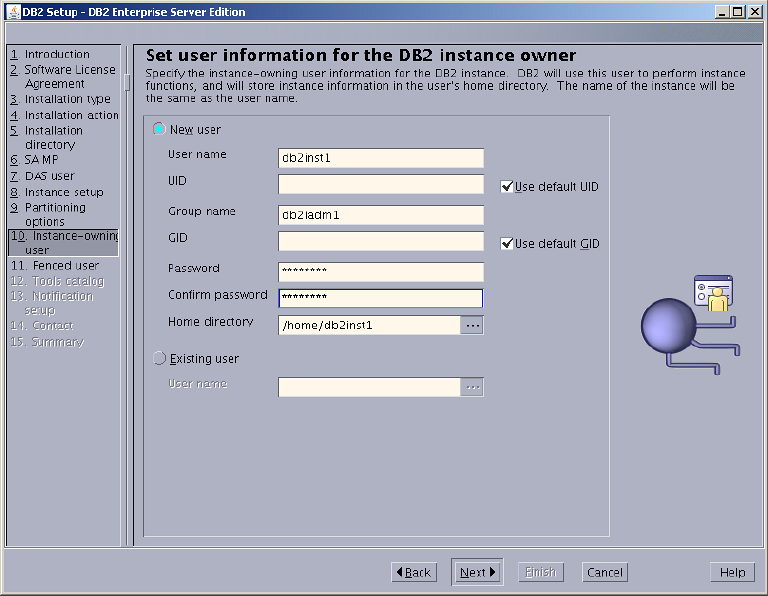768x596 pixels.
Task: Click the Group name field db2iadm1
Action: pyautogui.click(x=381, y=215)
